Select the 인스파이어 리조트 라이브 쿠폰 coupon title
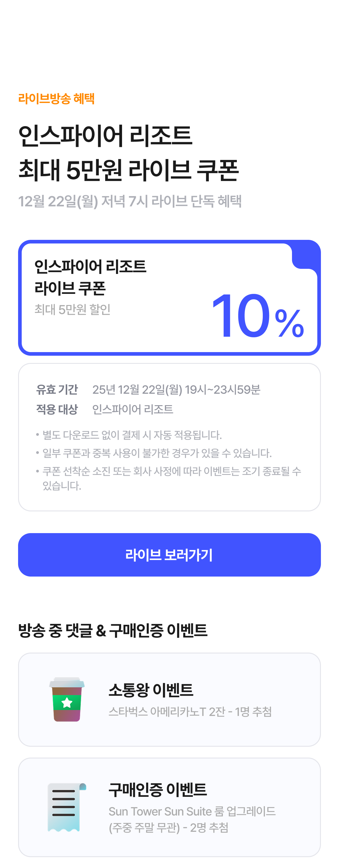339x868 pixels. (x=90, y=277)
